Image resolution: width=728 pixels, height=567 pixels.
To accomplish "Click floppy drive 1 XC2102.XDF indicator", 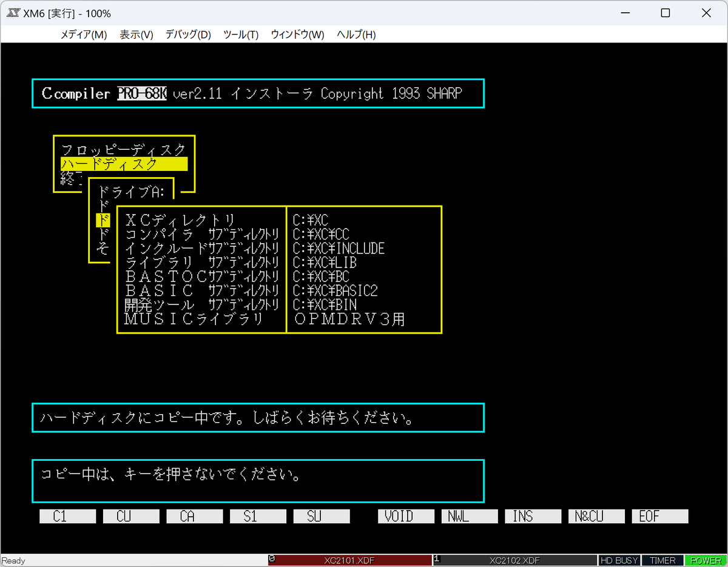I will pos(515,560).
